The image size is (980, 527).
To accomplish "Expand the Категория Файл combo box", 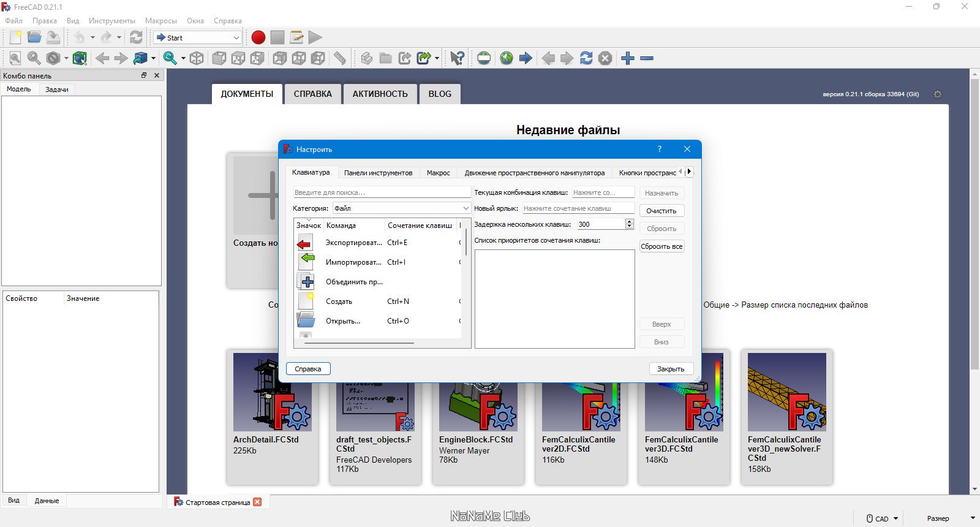I will click(401, 208).
